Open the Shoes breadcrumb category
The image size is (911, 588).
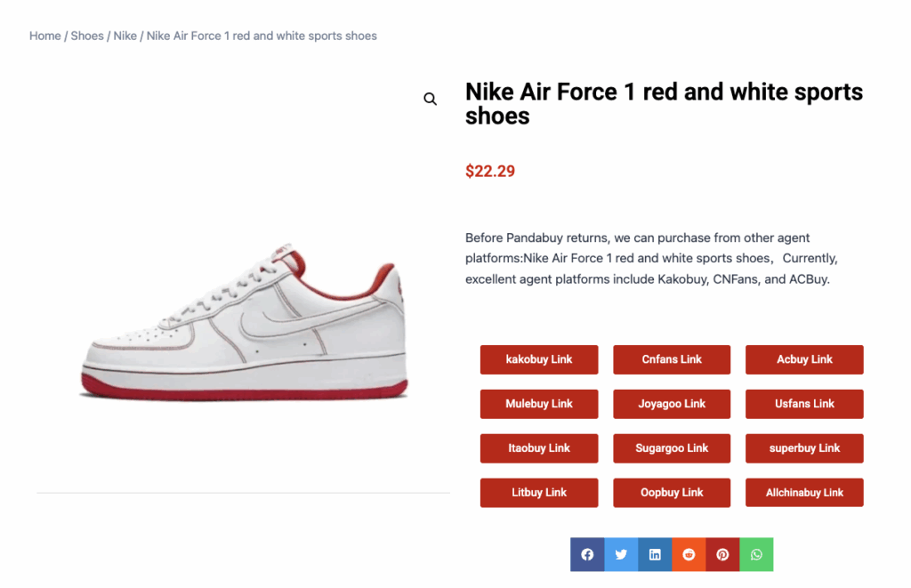click(87, 36)
